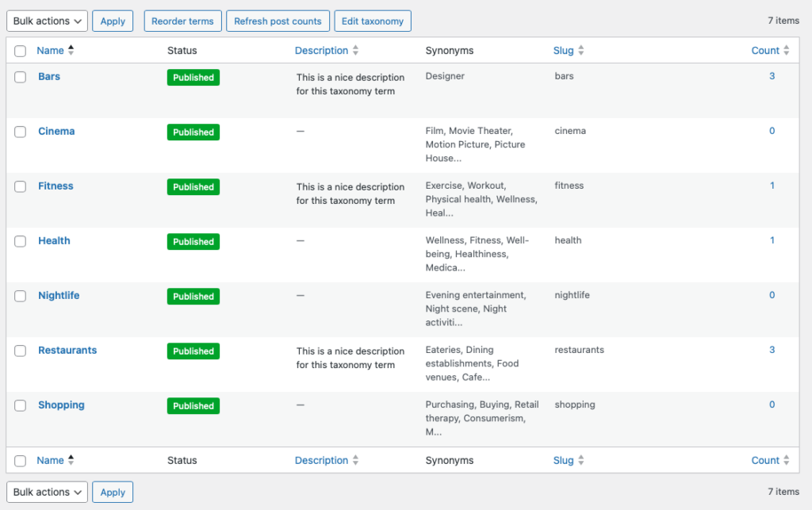
Task: Click the bottom Apply button
Action: pyautogui.click(x=113, y=492)
